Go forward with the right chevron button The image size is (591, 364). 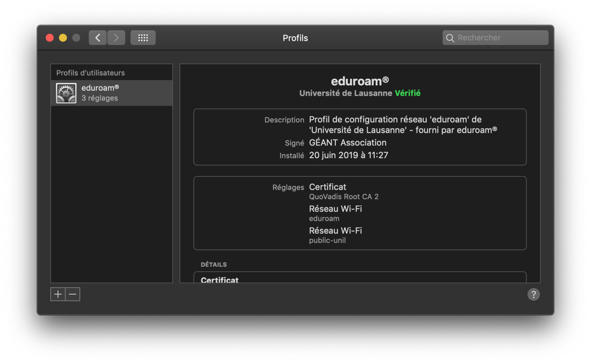[116, 38]
